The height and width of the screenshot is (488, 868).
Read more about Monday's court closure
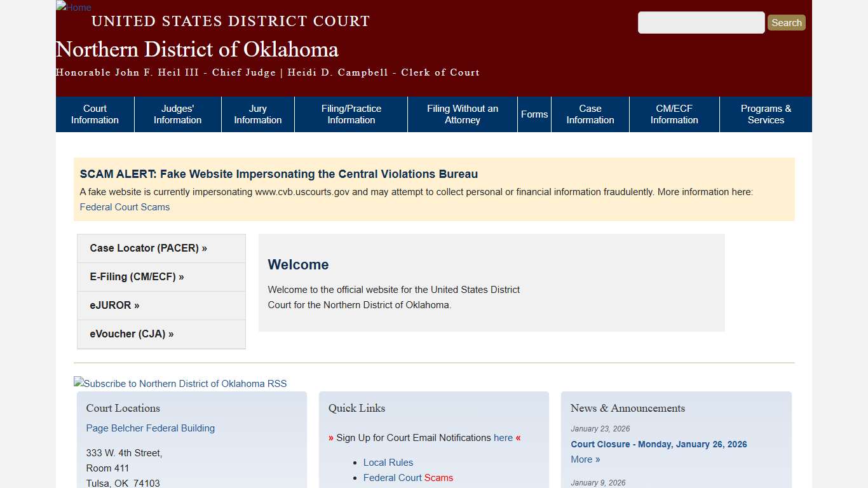click(584, 459)
